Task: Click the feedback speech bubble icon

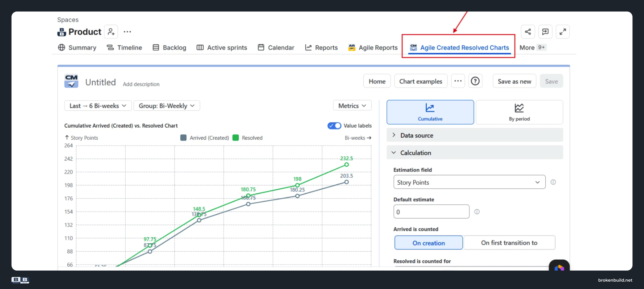Action: coord(545,32)
